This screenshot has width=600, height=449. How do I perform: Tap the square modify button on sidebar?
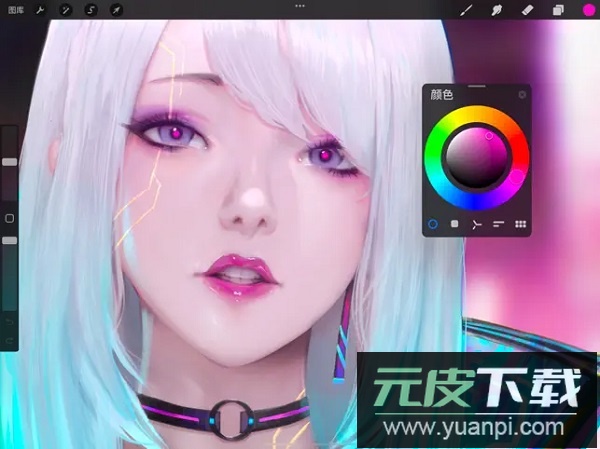point(10,219)
